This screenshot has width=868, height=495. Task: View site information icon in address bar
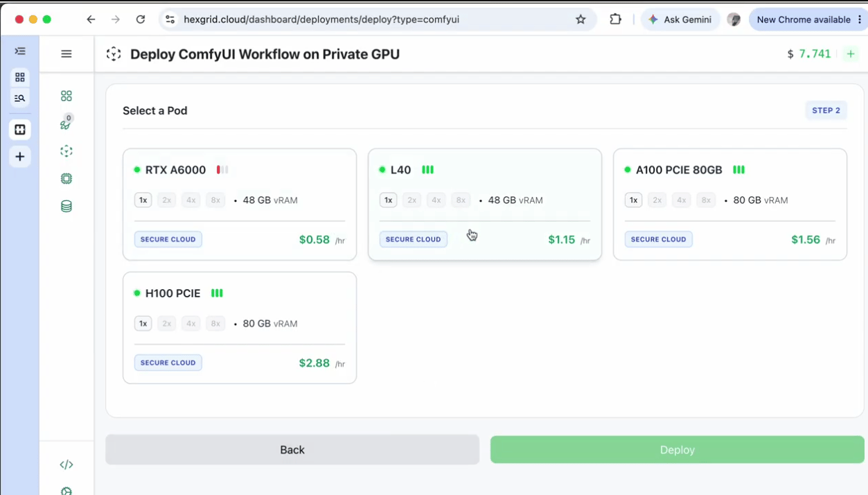[170, 19]
